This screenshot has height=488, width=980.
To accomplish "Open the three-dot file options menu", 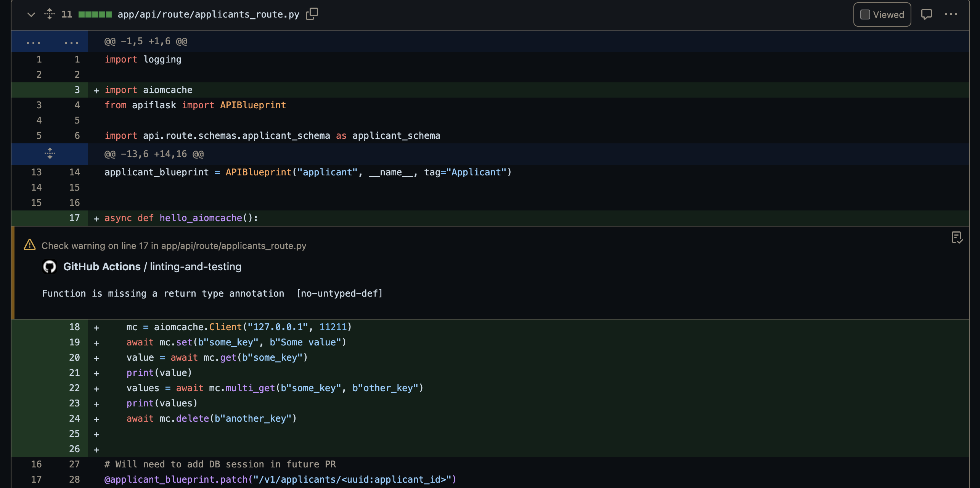I will click(951, 14).
